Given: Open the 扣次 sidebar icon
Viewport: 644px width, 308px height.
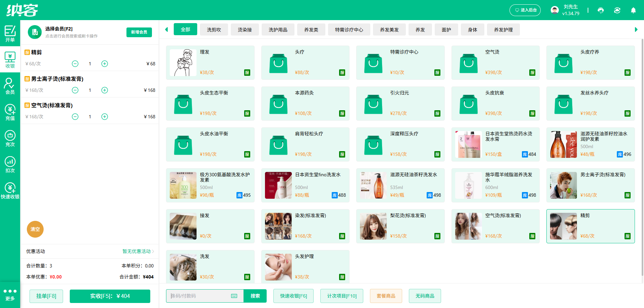Looking at the screenshot, I should pos(10,164).
